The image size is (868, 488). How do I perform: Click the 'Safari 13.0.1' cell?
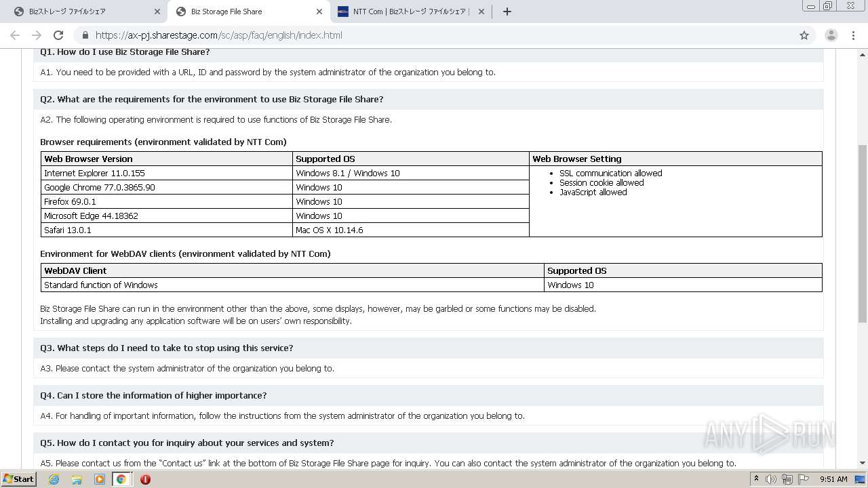click(x=167, y=230)
